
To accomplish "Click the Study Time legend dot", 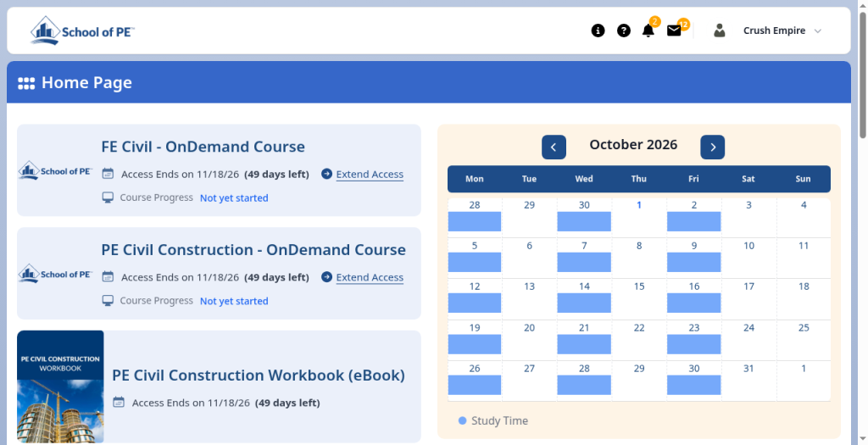I will 463,420.
